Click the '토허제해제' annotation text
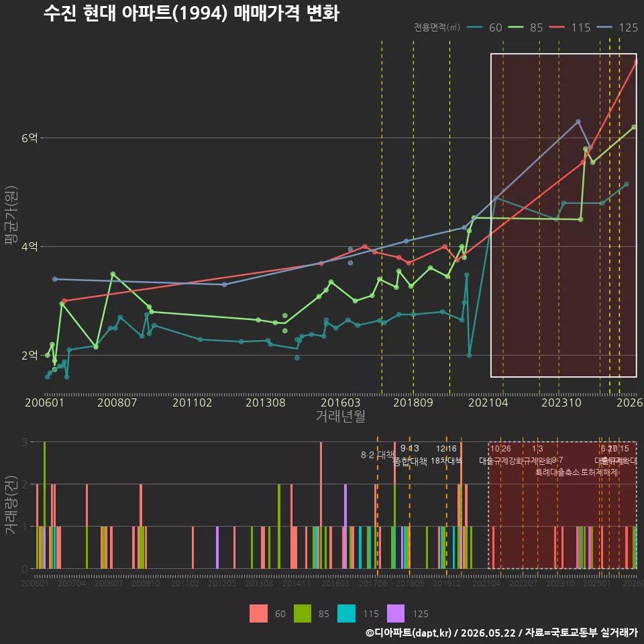 [x=600, y=472]
